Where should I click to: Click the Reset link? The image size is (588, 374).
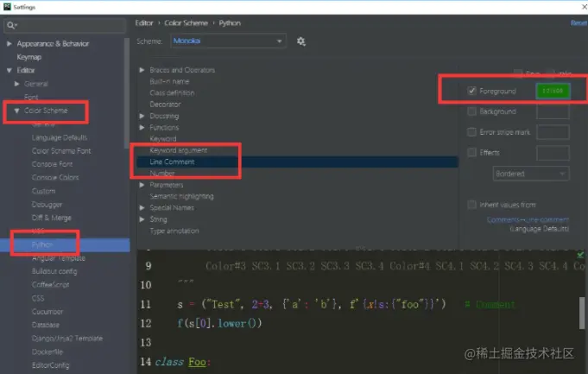tap(579, 22)
